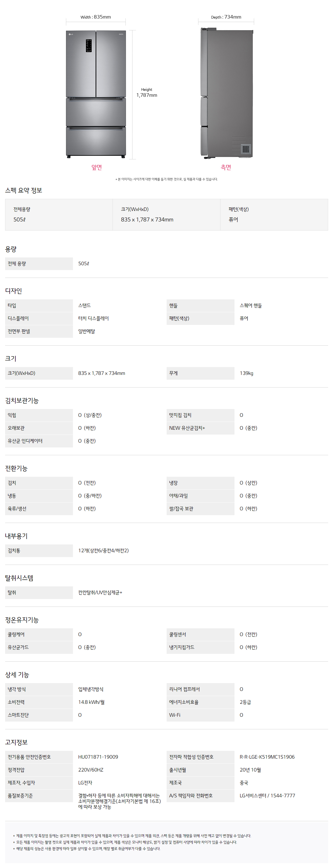Click the pink 측면 caption
This screenshot has width=333, height=868.
(x=226, y=167)
